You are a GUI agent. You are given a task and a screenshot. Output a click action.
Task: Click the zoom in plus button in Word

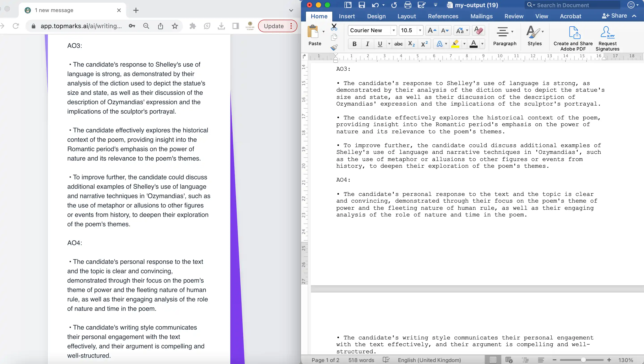[x=609, y=360]
